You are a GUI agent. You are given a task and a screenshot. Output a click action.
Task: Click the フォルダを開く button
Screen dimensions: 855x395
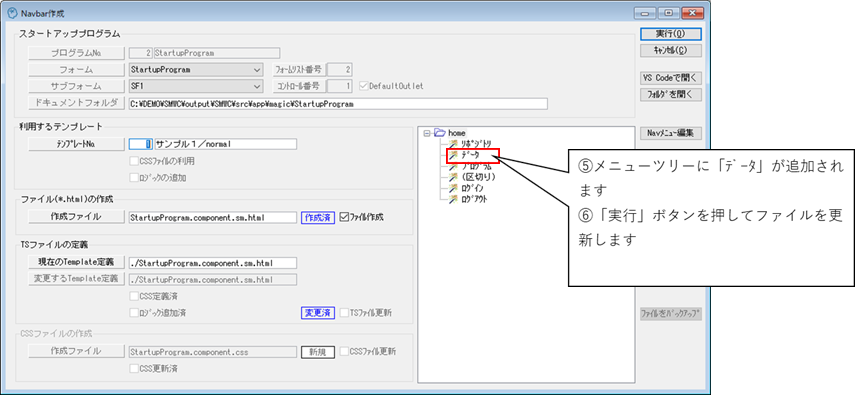[x=670, y=94]
